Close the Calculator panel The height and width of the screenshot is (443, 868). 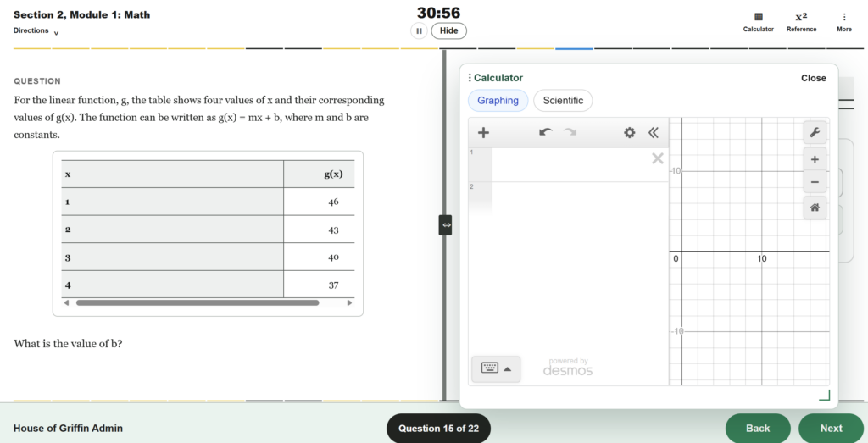[813, 78]
